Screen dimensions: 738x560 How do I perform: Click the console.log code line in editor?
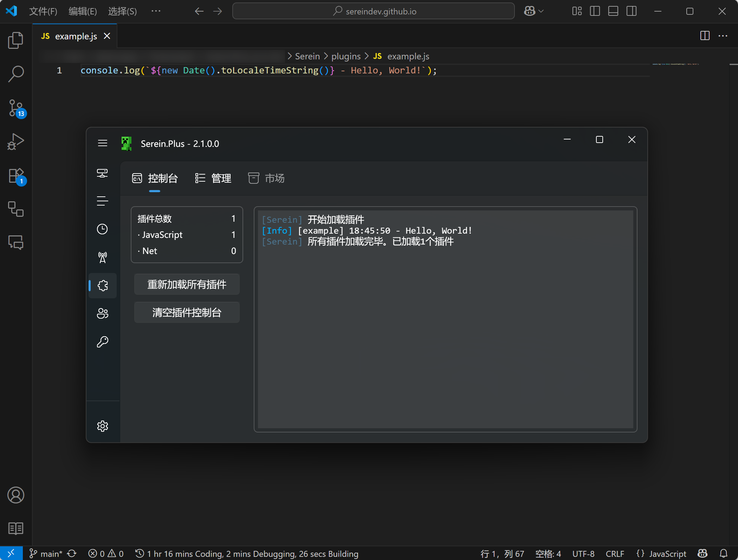pyautogui.click(x=259, y=70)
